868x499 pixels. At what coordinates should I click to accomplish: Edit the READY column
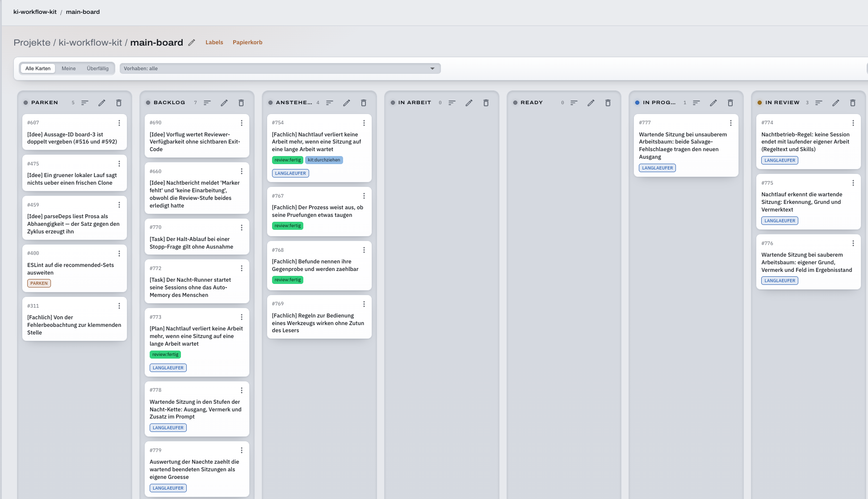(x=591, y=103)
